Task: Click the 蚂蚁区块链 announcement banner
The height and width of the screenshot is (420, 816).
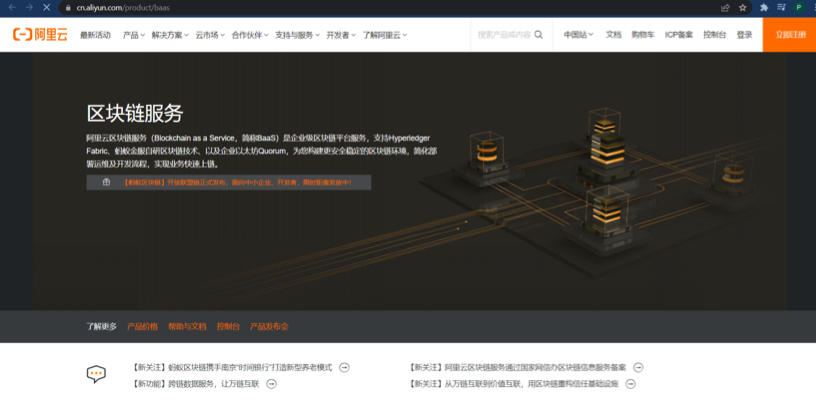Action: pyautogui.click(x=228, y=182)
